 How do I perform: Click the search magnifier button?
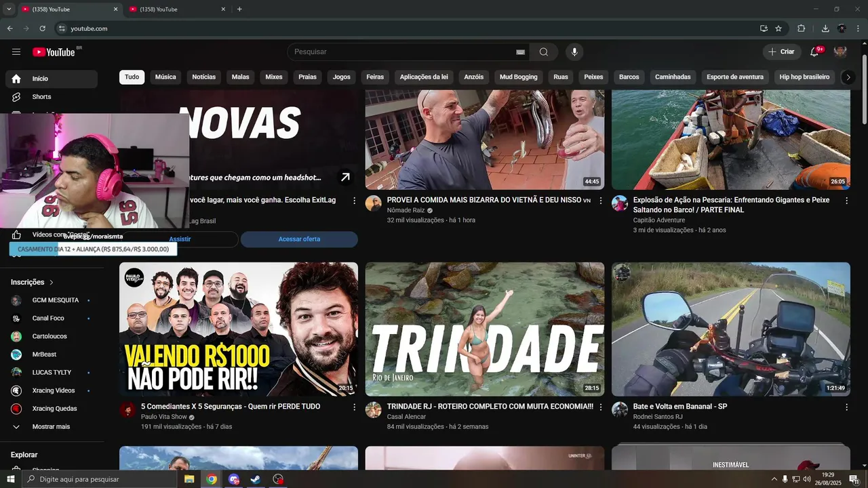click(544, 52)
